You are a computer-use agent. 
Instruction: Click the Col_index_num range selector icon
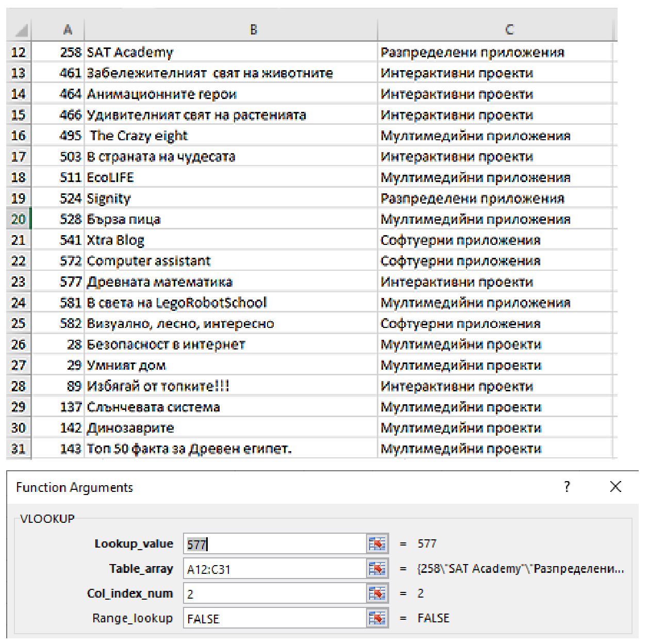[x=377, y=593]
